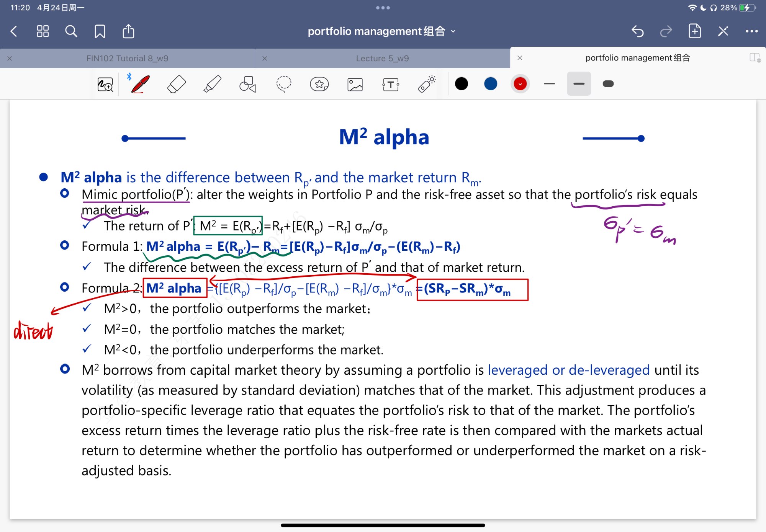
Task: Select the Lasso selection tool
Action: point(284,84)
